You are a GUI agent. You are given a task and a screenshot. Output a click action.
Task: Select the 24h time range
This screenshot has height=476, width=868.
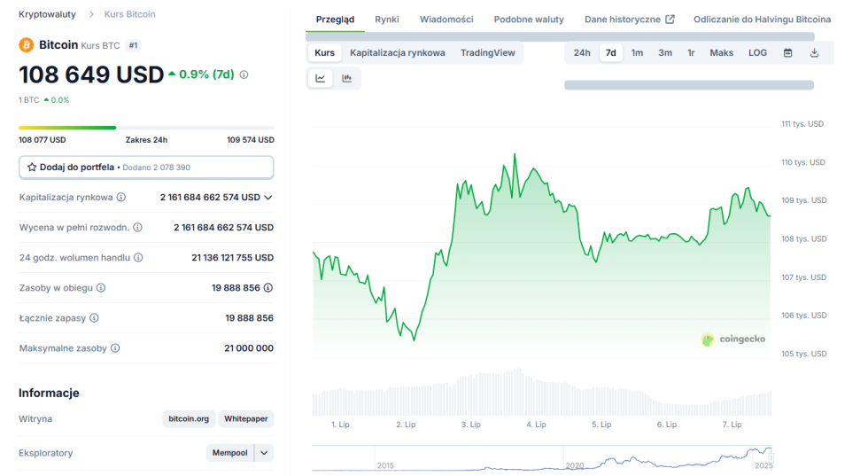point(581,53)
